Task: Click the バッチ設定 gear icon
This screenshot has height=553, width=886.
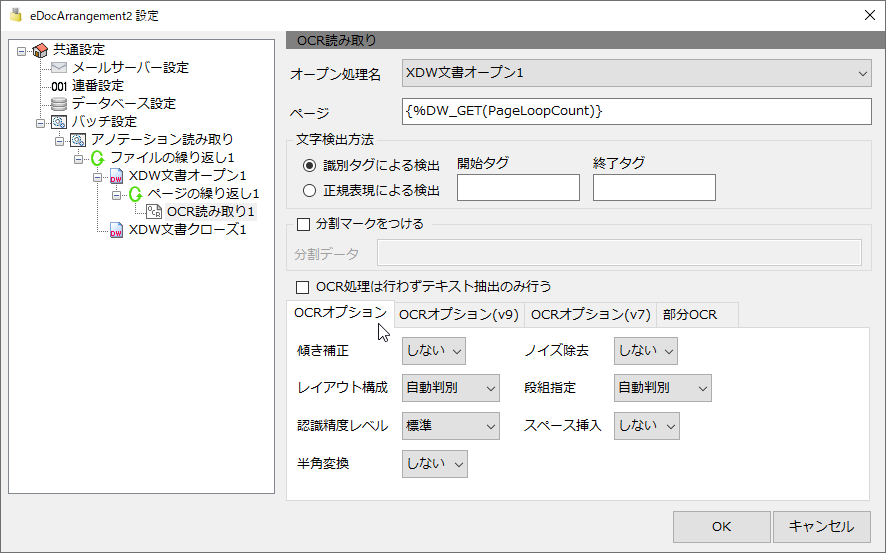Action: click(x=59, y=122)
